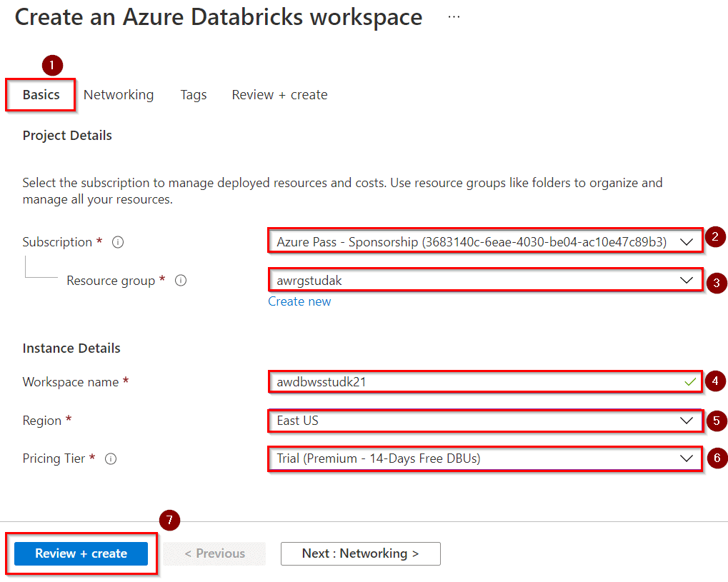Click the chevron on the Pricing Tier field
Screen dimensions: 728x582
coord(688,458)
